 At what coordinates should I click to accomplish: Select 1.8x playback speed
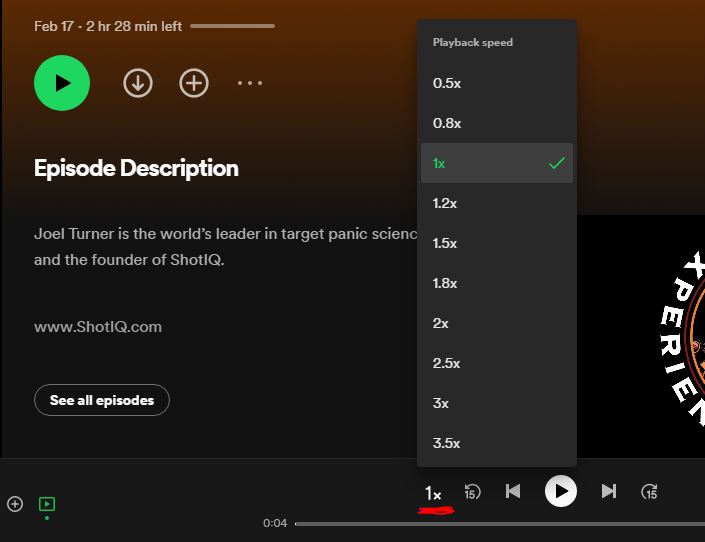497,283
